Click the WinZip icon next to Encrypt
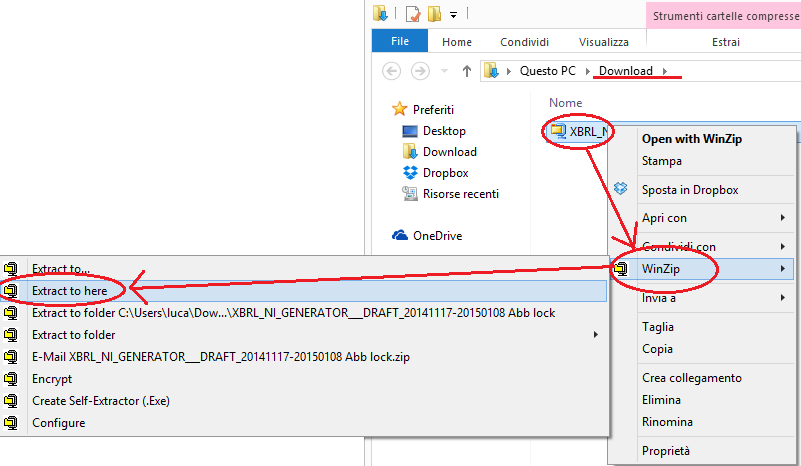 point(11,379)
